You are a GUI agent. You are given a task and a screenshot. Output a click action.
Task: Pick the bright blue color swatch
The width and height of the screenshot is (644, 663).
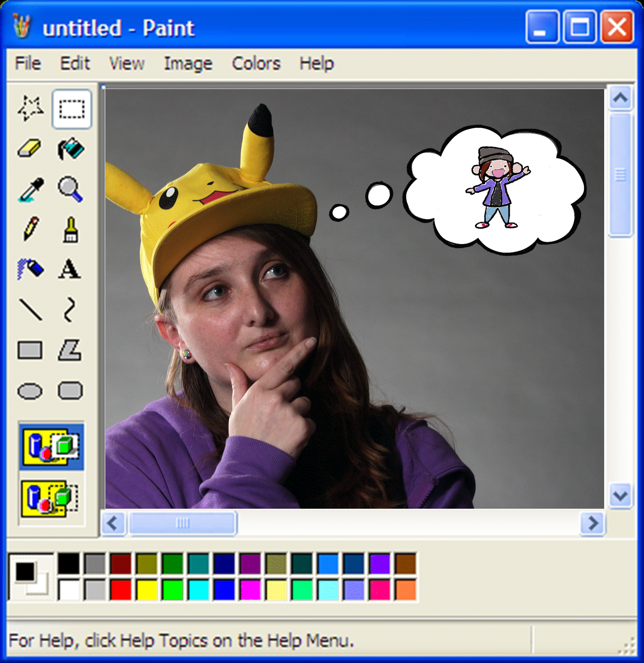point(224,590)
